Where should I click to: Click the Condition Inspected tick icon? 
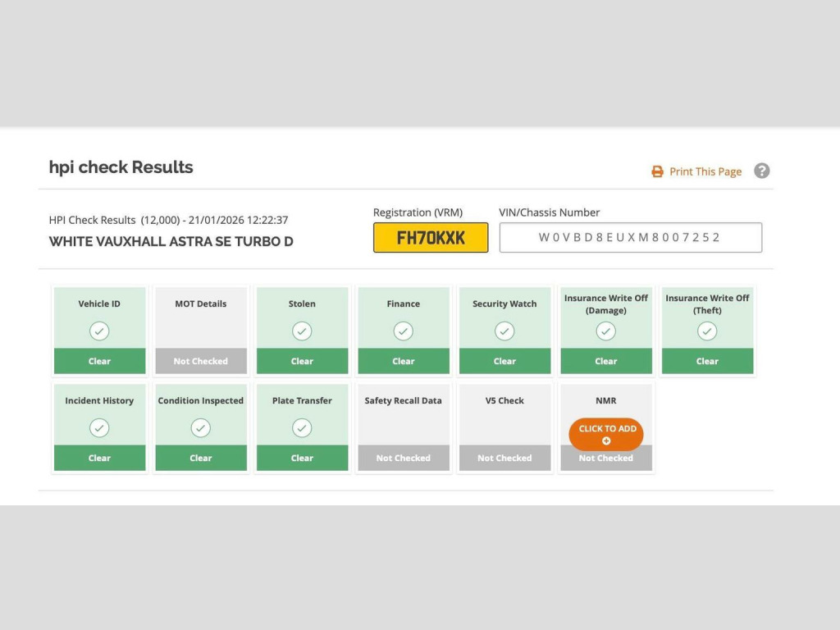click(201, 428)
